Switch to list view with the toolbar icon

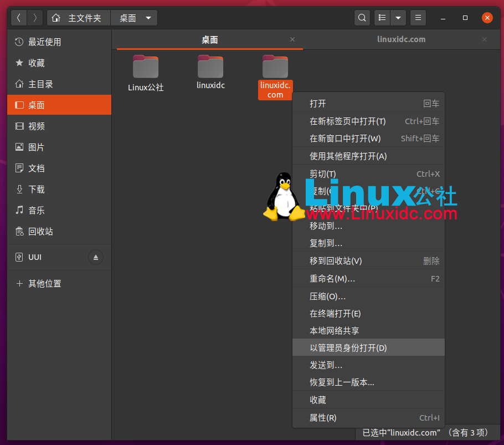(382, 17)
